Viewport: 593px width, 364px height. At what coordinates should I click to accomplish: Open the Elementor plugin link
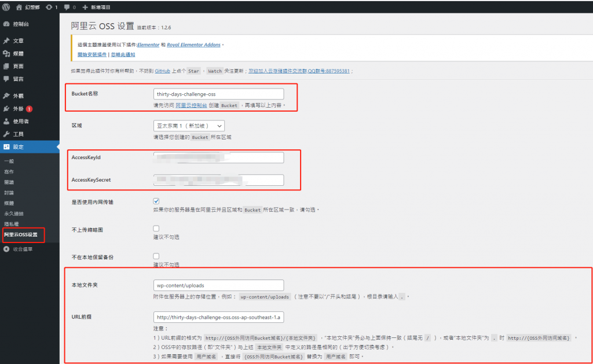tap(148, 45)
